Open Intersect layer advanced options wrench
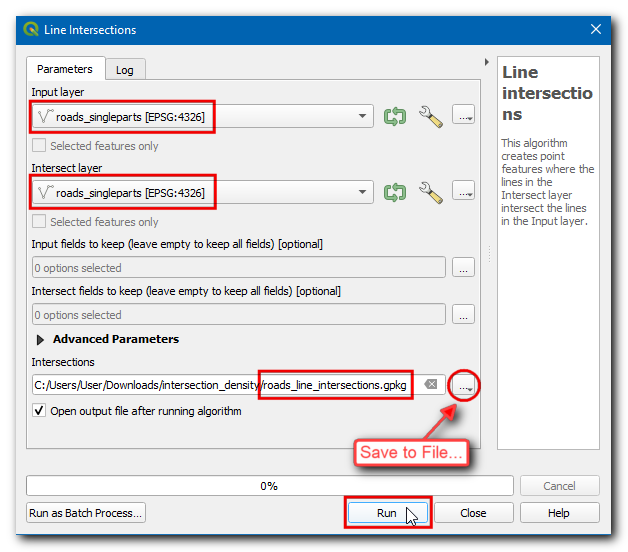 (430, 191)
